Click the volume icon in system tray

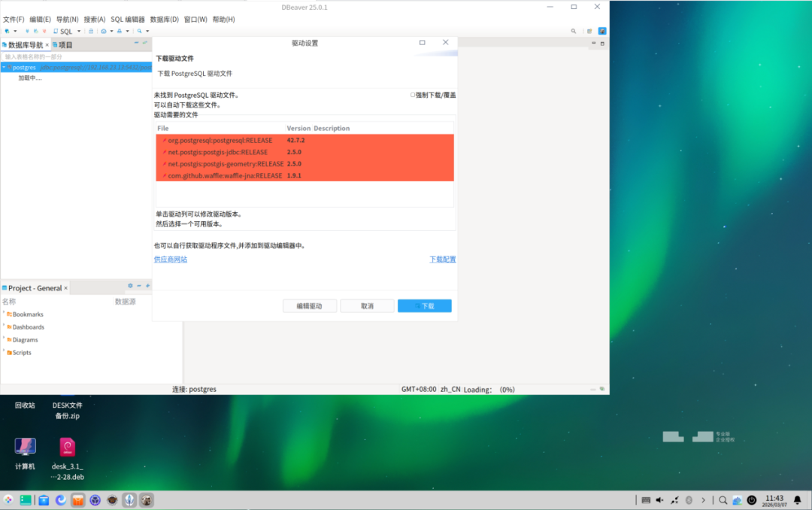coord(660,500)
